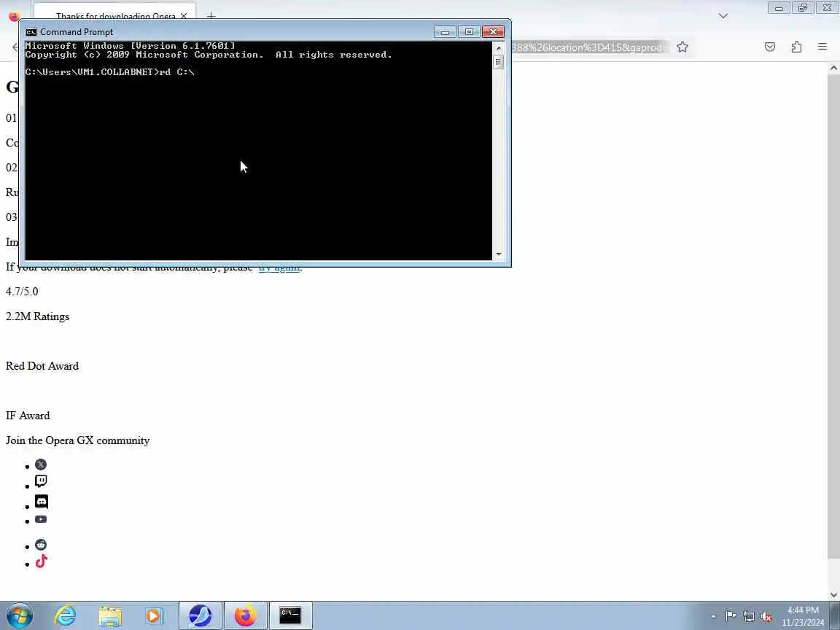Maximize the Command Prompt window
This screenshot has height=630, width=840.
[469, 32]
